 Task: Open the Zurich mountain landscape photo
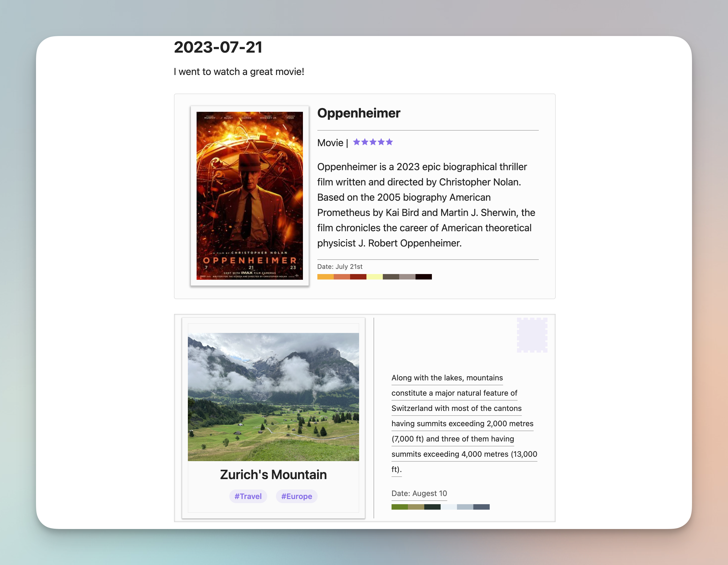[x=273, y=397]
